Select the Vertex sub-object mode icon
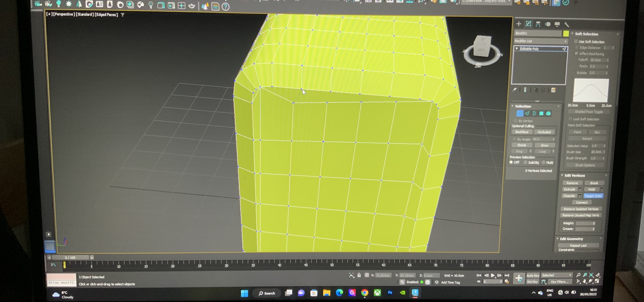Image resolution: width=644 pixels, height=302 pixels. click(x=520, y=113)
